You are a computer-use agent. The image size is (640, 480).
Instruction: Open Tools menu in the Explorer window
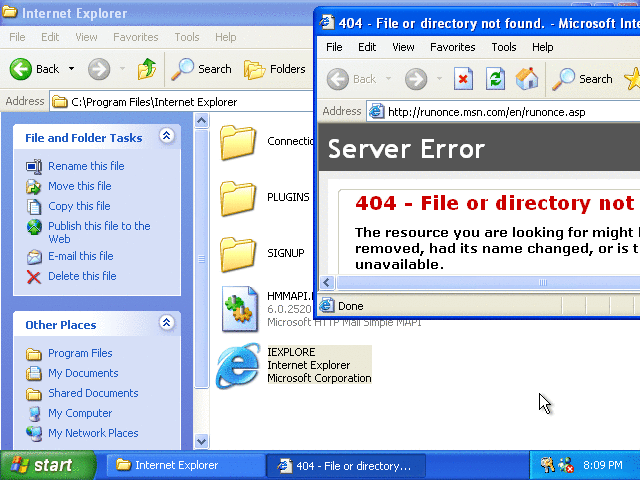[187, 37]
